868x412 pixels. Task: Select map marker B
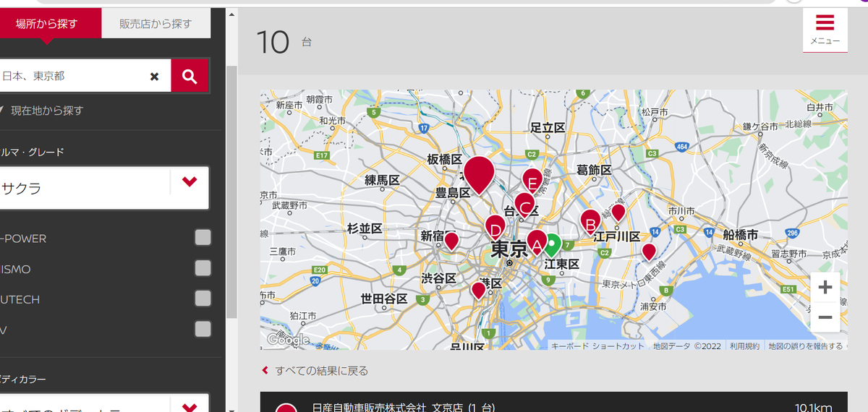(x=590, y=223)
